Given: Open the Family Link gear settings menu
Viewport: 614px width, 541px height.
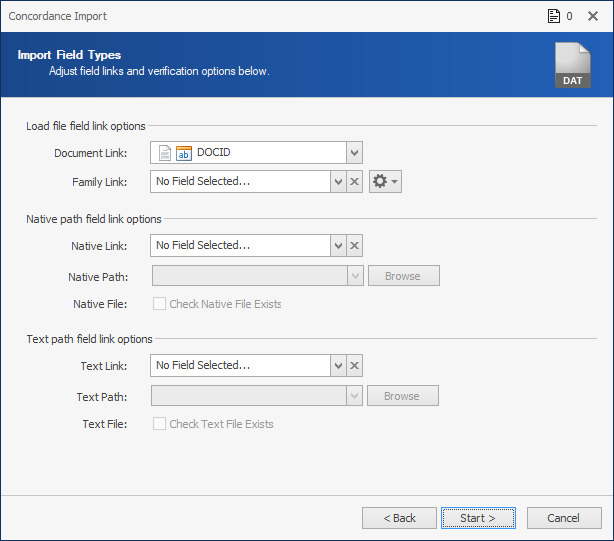Looking at the screenshot, I should point(385,182).
